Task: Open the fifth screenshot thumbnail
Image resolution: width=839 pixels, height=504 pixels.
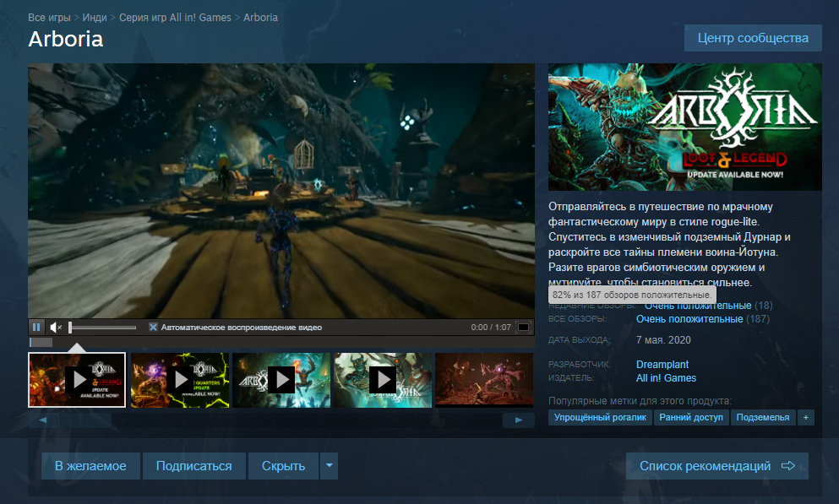Action: pos(484,380)
